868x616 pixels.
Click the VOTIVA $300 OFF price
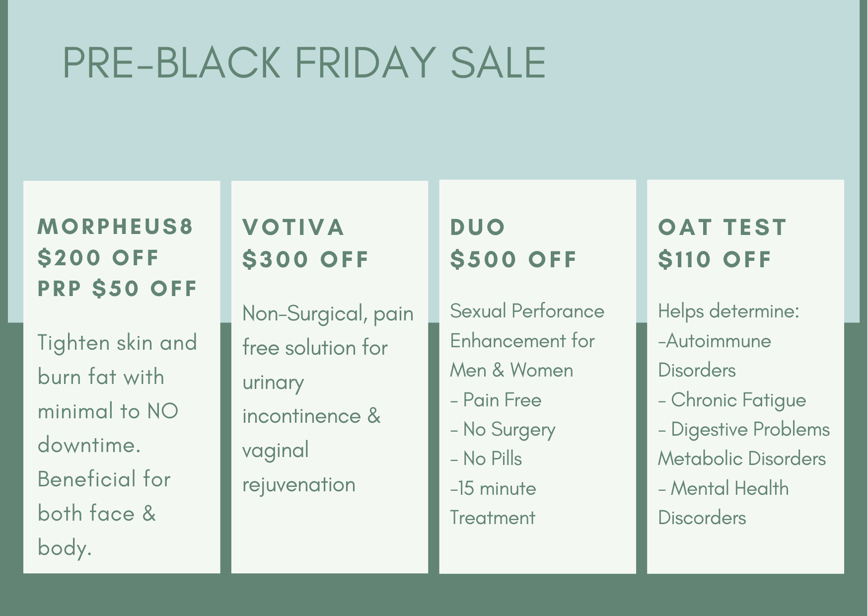tap(305, 259)
